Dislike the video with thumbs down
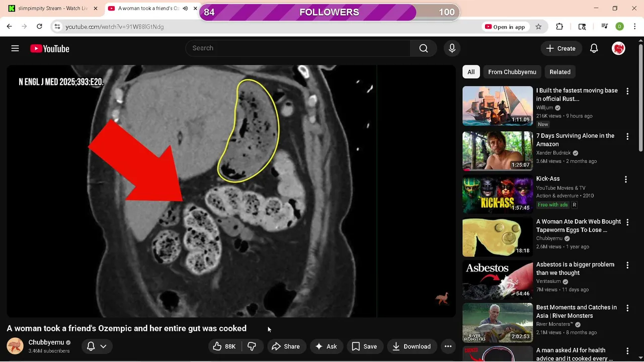 click(x=252, y=346)
